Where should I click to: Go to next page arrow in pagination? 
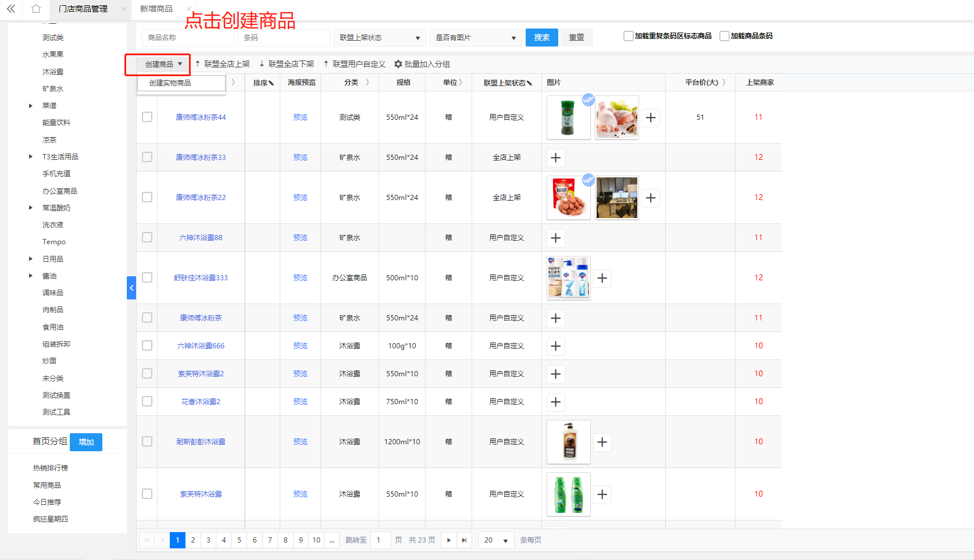point(448,540)
